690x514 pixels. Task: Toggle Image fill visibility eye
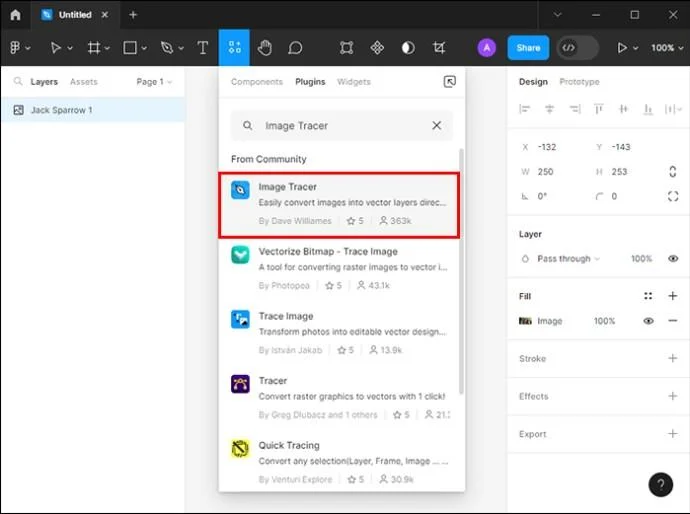click(x=648, y=321)
